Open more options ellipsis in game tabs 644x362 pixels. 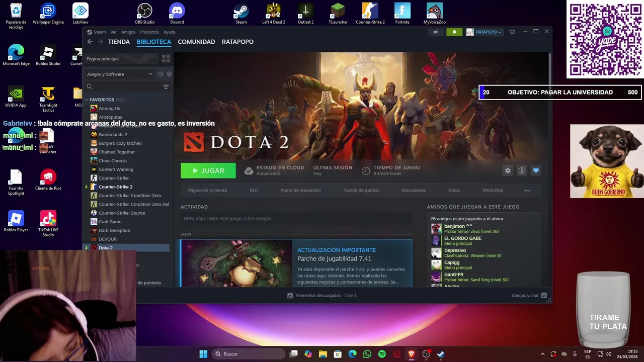click(527, 191)
